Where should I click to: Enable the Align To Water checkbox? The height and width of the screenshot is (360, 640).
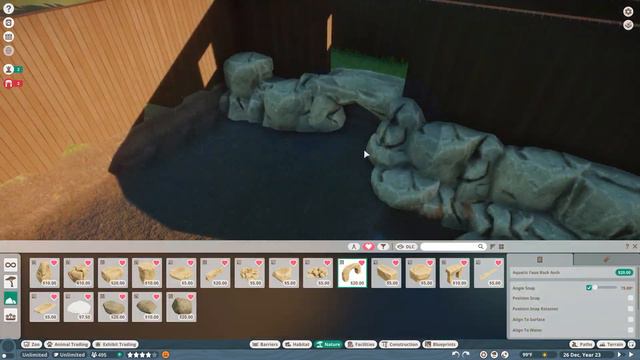[x=631, y=330]
